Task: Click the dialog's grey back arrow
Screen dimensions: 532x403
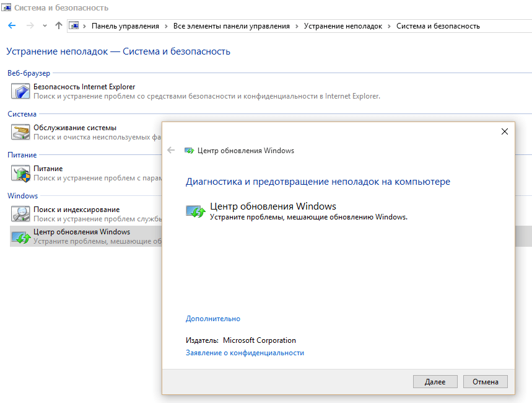Action: [x=171, y=150]
